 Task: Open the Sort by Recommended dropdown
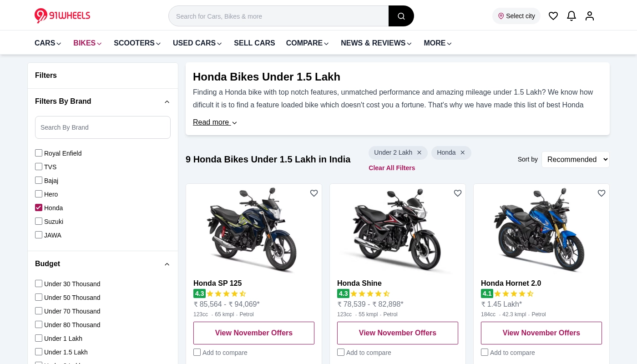(x=575, y=159)
